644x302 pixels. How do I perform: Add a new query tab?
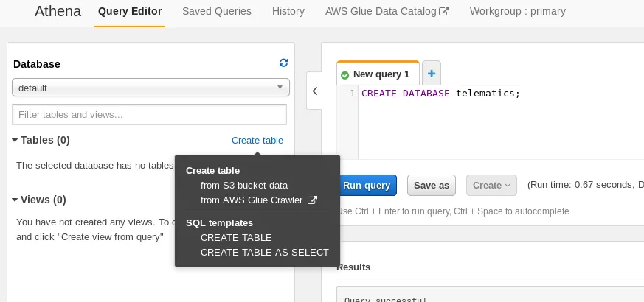(x=431, y=74)
